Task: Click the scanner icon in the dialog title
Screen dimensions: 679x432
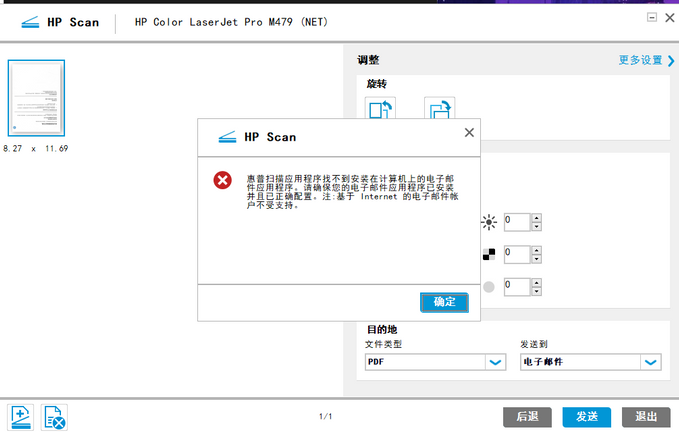Action: (227, 137)
